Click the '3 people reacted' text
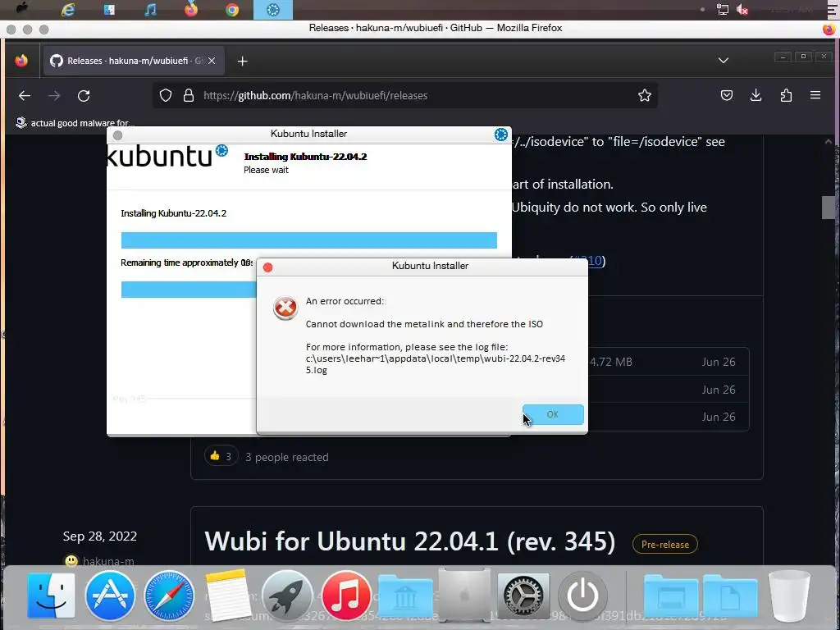Image resolution: width=840 pixels, height=630 pixels. 286,457
